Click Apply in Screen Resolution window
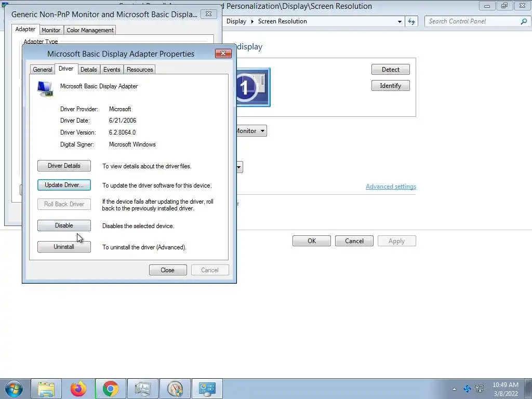This screenshot has width=532, height=399. [396, 241]
